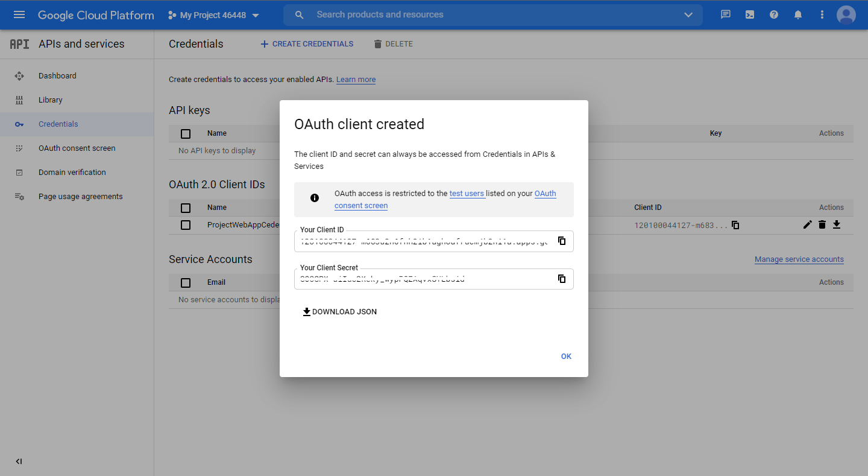Open the help question mark icon
Viewport: 868px width, 476px height.
774,15
